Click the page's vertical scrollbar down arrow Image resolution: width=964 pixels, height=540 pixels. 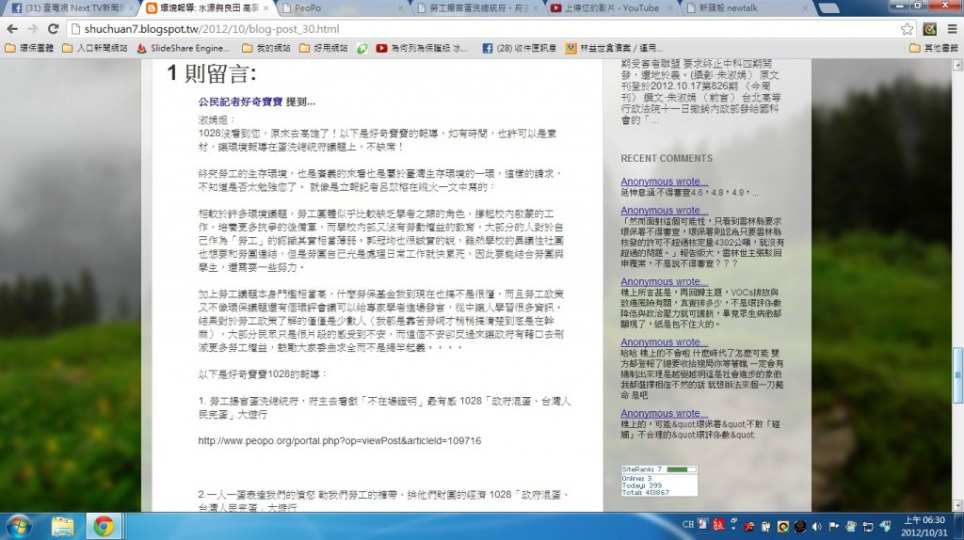point(958,505)
